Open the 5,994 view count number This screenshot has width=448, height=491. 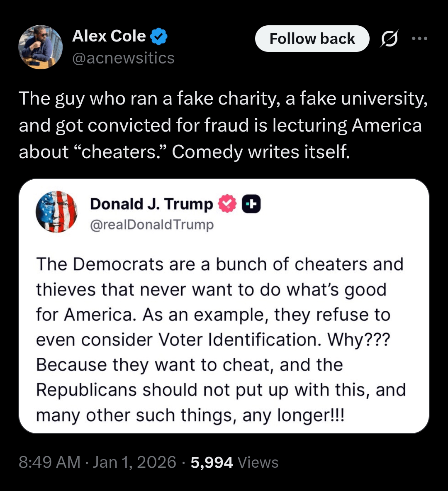pos(212,462)
